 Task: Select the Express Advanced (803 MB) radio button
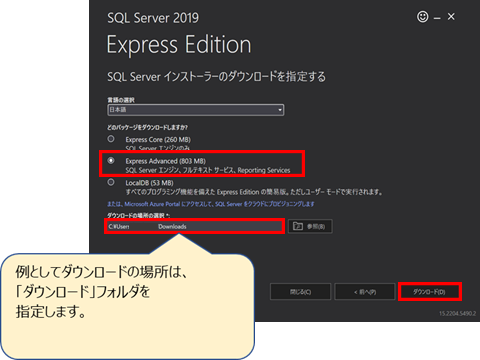(111, 161)
